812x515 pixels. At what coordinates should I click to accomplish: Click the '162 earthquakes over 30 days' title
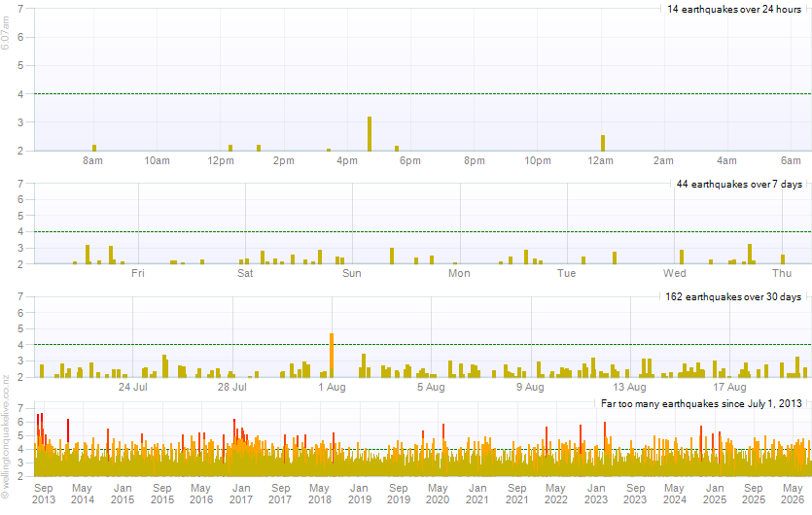tap(733, 297)
